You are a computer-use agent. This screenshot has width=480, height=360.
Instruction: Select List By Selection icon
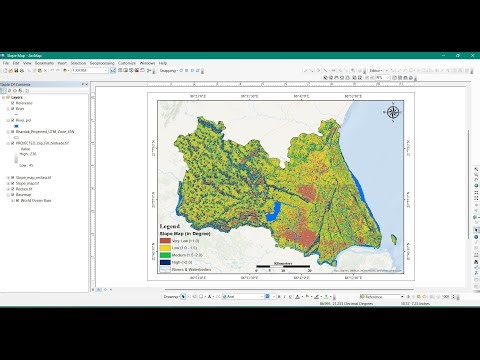(21, 90)
